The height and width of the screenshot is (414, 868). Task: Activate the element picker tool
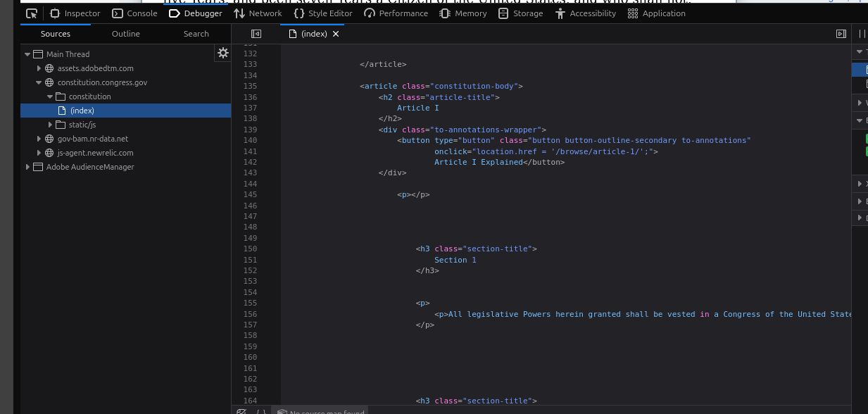click(x=32, y=13)
